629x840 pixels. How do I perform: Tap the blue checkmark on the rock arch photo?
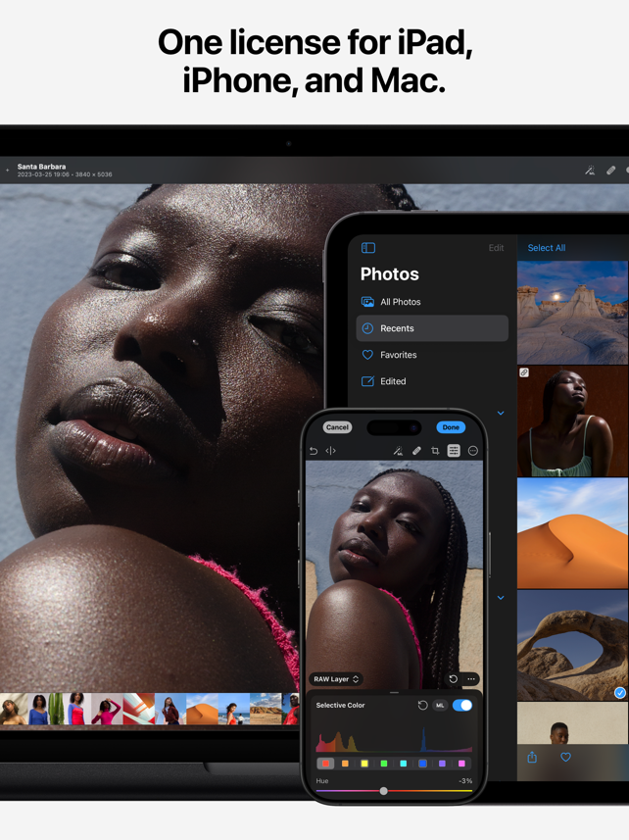click(x=620, y=693)
